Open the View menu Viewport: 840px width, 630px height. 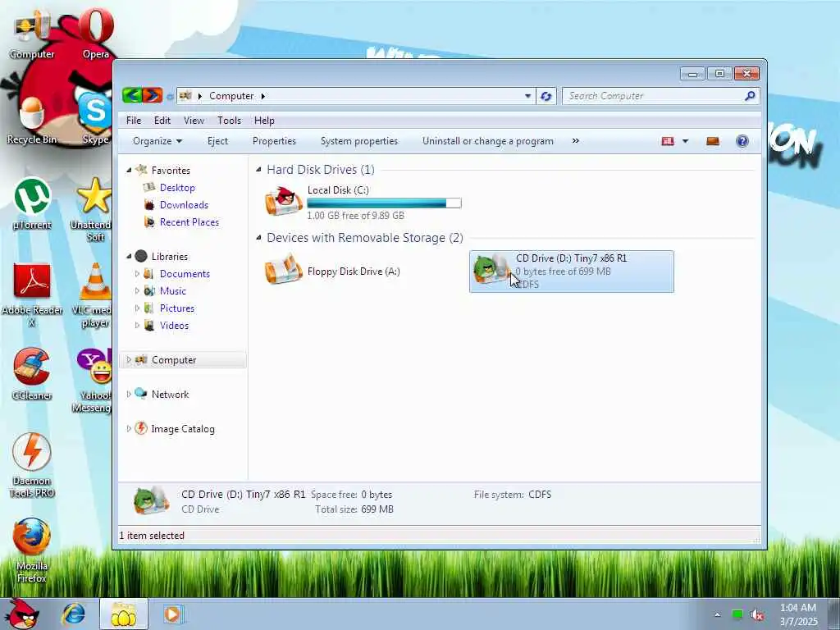tap(194, 121)
